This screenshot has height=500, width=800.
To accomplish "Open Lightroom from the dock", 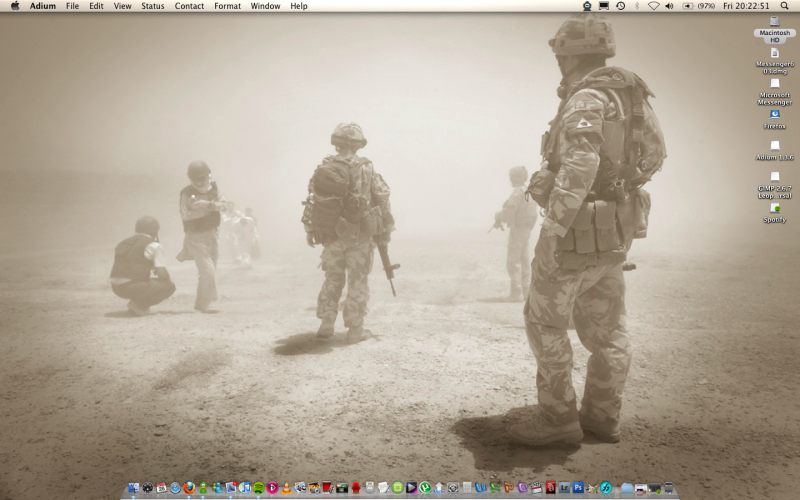I will pos(564,488).
